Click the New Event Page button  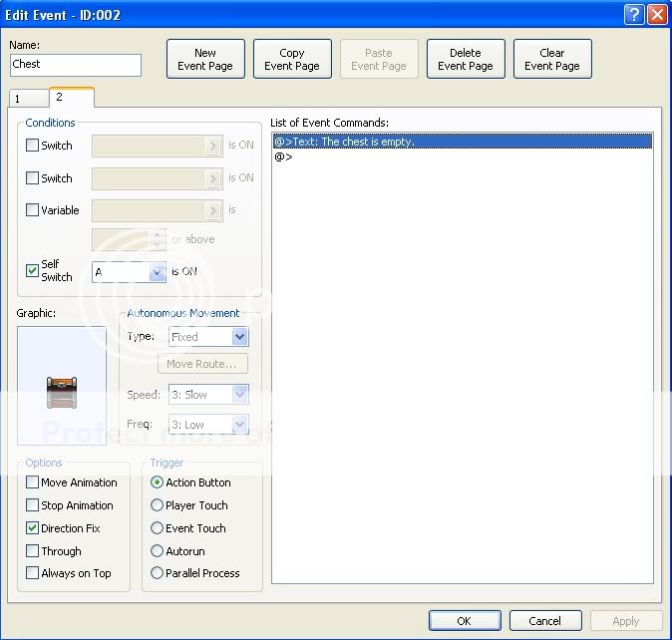pos(205,60)
